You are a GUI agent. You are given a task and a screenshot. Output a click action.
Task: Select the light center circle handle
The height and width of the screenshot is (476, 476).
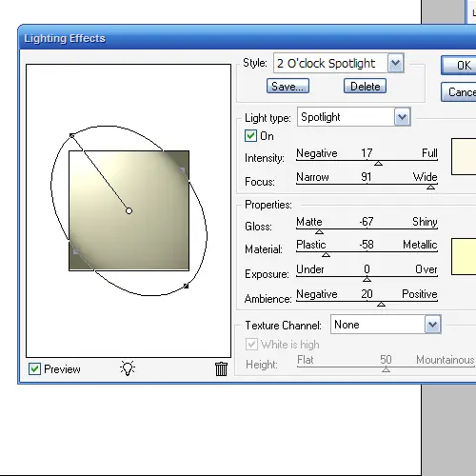pyautogui.click(x=129, y=210)
